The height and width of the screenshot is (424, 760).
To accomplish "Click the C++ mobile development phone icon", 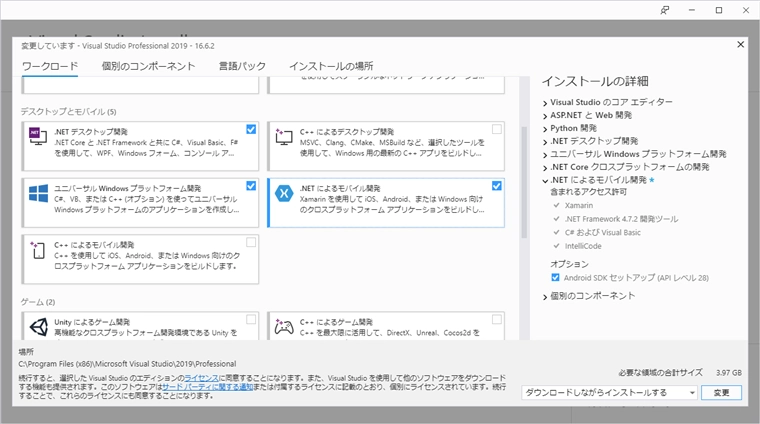I will click(38, 250).
